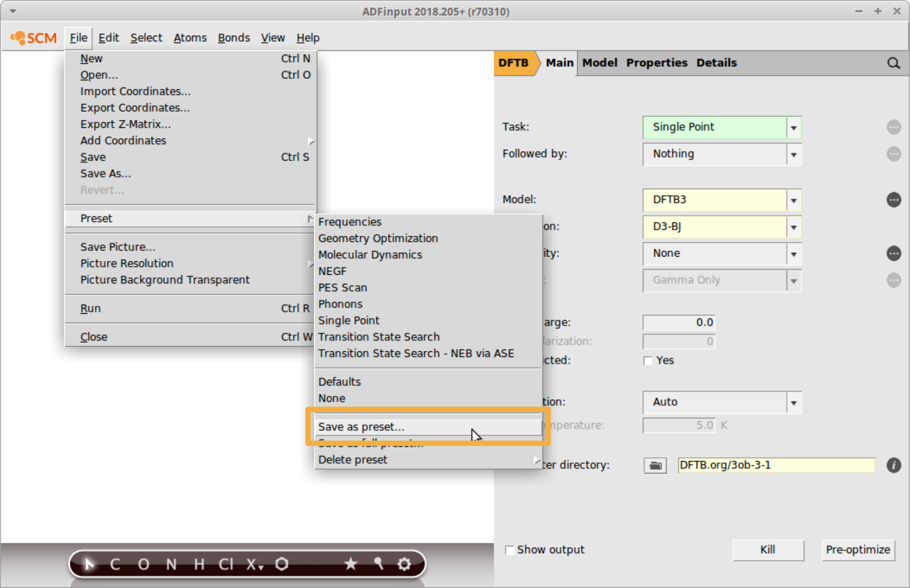Click the temperature field showing 5.0
Image resolution: width=910 pixels, height=588 pixels.
pyautogui.click(x=679, y=425)
